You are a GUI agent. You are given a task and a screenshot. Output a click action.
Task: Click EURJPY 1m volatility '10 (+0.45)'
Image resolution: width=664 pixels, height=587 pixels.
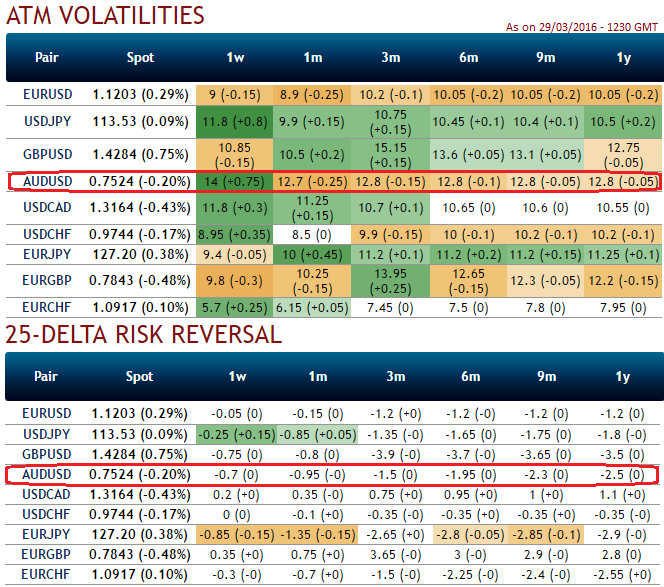pyautogui.click(x=312, y=255)
